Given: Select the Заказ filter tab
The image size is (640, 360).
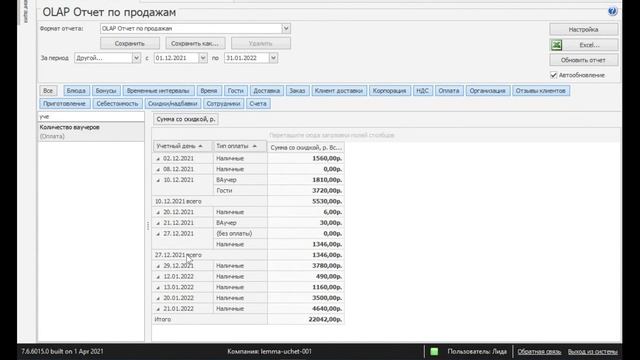Looking at the screenshot, I should point(297,91).
